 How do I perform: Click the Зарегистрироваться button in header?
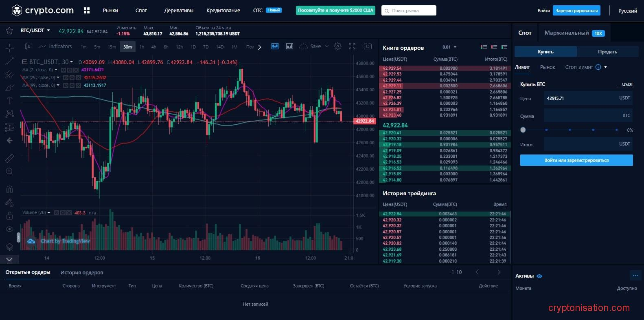[576, 11]
